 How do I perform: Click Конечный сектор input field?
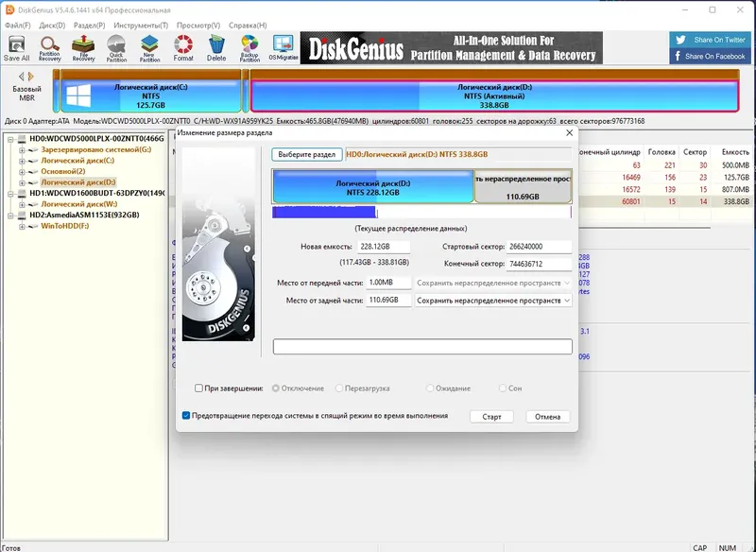539,264
